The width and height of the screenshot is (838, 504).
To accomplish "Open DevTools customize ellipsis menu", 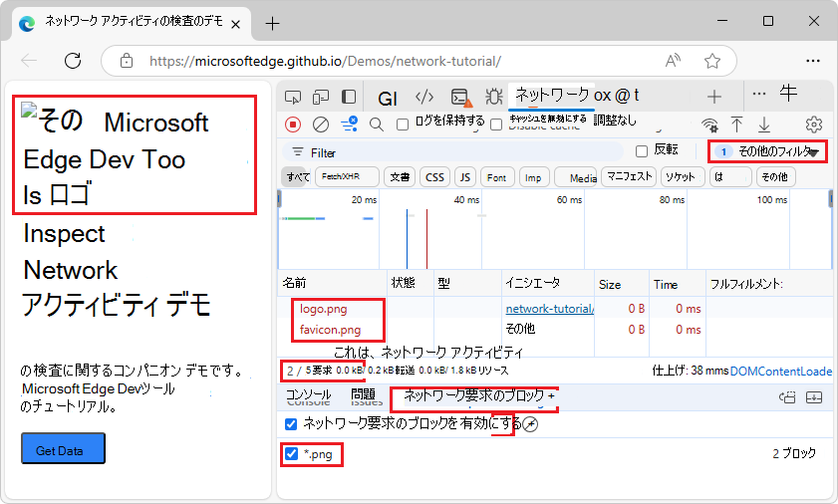I will [759, 94].
